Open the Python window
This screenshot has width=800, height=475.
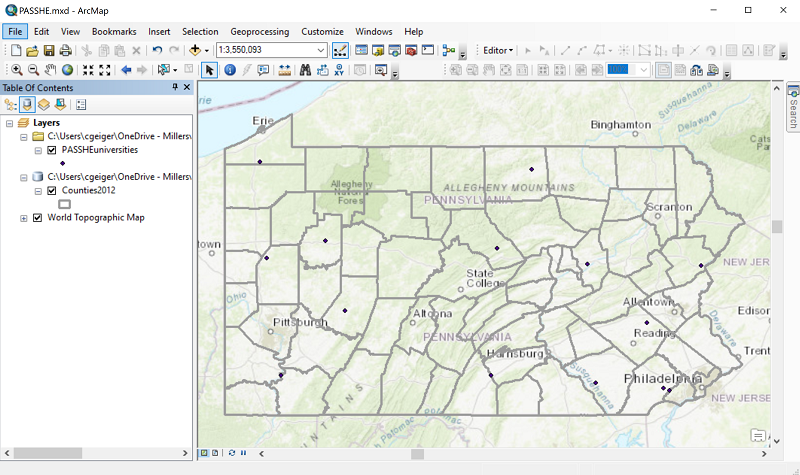428,51
